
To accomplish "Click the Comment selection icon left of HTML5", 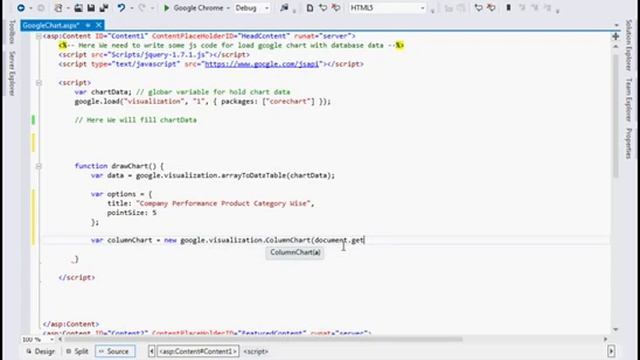I will 323,8.
